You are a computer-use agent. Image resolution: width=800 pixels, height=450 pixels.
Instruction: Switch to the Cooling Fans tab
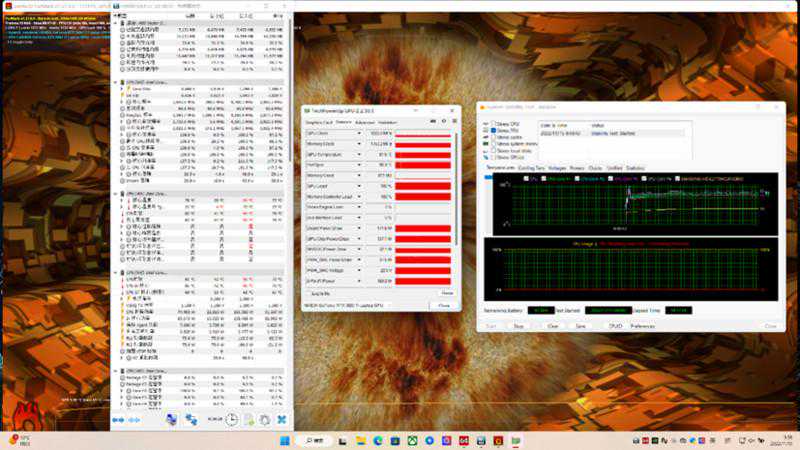(532, 168)
